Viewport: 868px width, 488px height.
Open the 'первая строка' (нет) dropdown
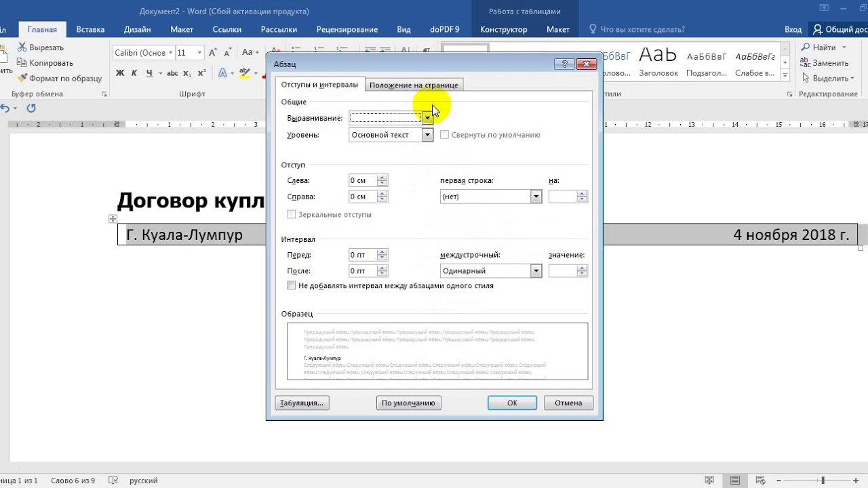tap(536, 197)
